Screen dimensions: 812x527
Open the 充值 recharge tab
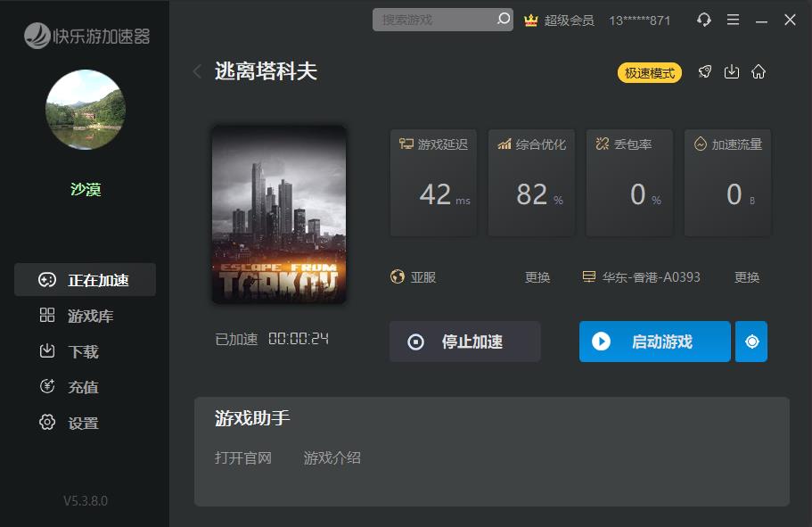[x=85, y=387]
